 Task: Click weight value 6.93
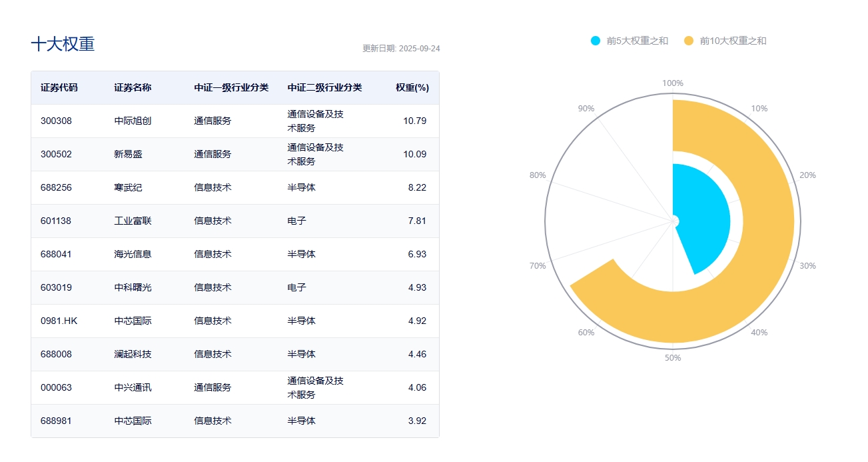pos(417,254)
